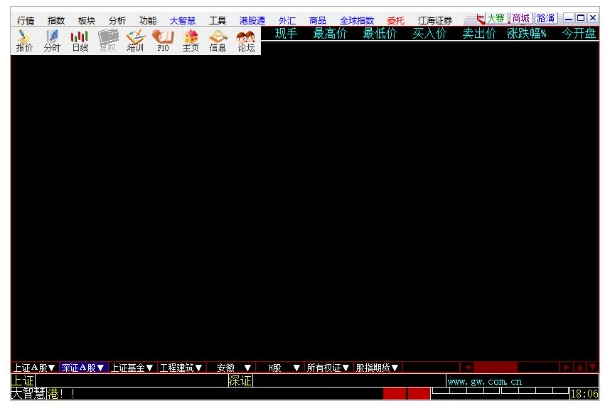Open the 全球指数 menu
This screenshot has height=408, width=610.
[x=357, y=20]
